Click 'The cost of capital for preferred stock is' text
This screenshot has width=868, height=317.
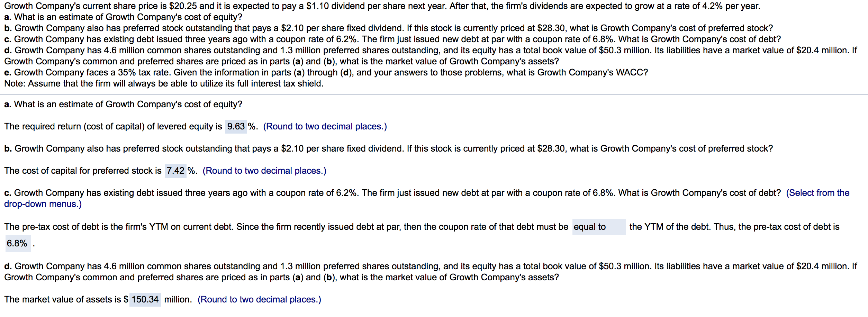click(x=83, y=171)
